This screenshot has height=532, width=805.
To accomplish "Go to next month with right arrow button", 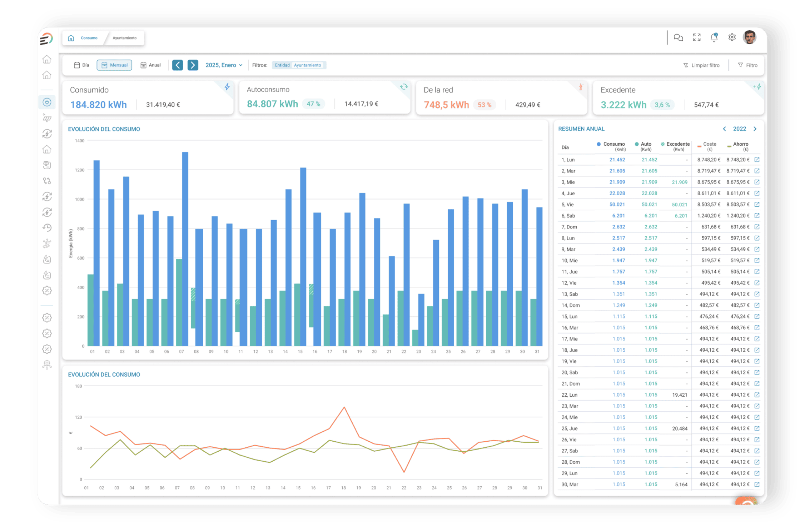I will click(x=193, y=65).
